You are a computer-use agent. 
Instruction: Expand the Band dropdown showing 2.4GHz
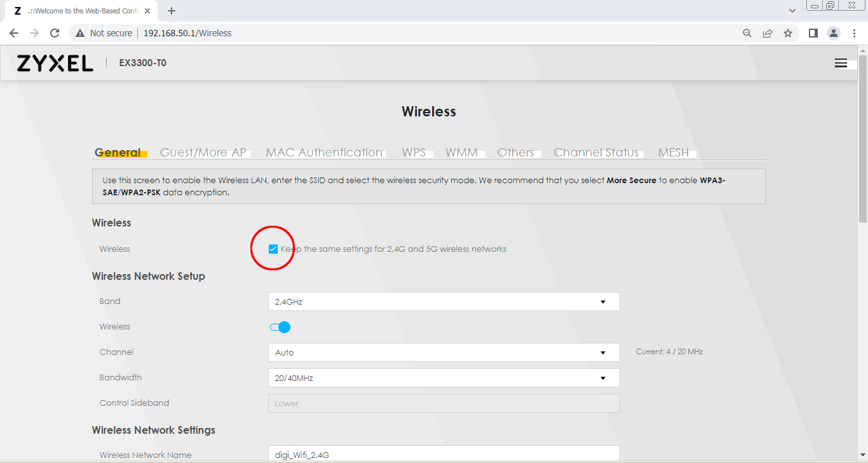pyautogui.click(x=444, y=301)
